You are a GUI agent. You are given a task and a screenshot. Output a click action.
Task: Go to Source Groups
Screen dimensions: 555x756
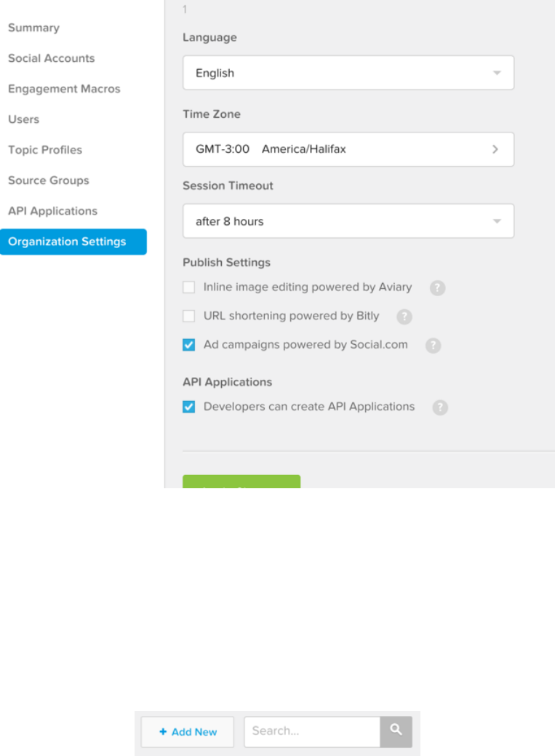[48, 180]
